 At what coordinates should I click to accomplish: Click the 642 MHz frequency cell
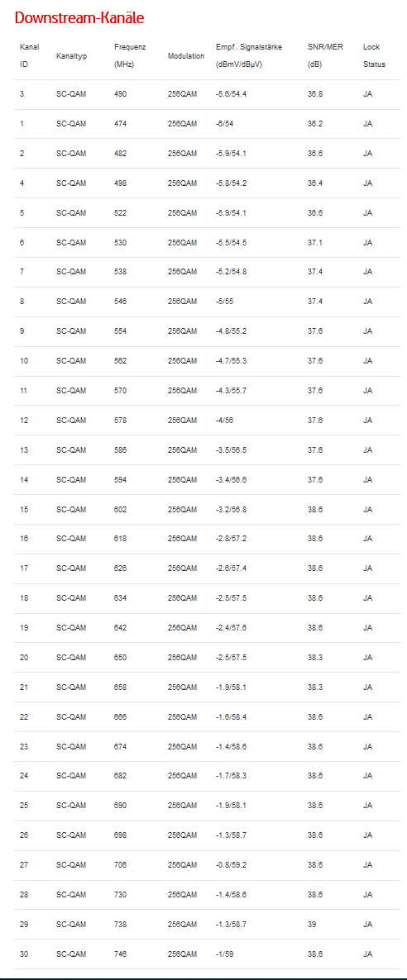click(x=120, y=627)
